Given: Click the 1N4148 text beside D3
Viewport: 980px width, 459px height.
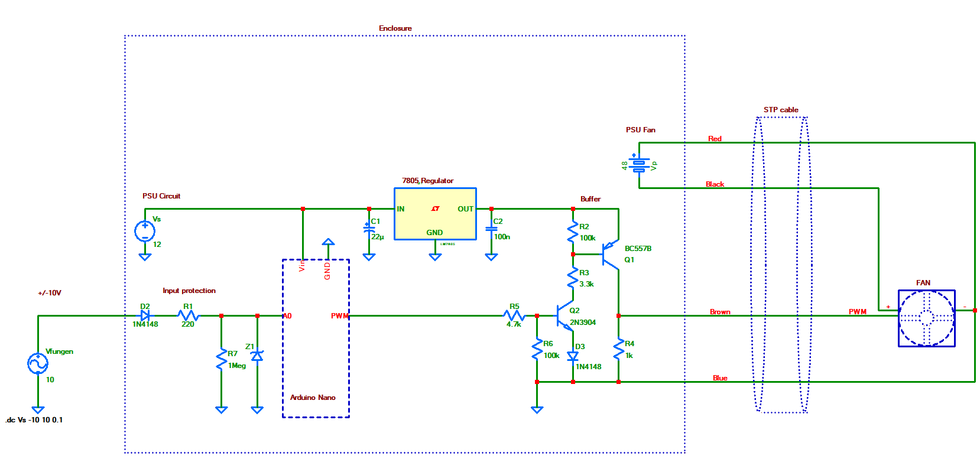Looking at the screenshot, I should [x=589, y=367].
